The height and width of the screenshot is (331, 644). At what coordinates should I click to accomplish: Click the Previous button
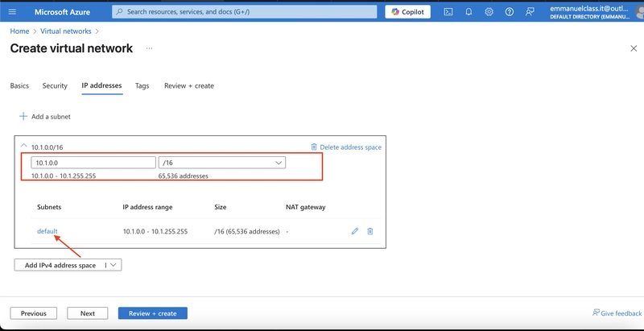pyautogui.click(x=34, y=313)
